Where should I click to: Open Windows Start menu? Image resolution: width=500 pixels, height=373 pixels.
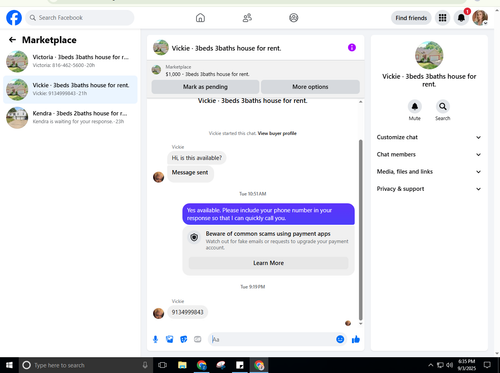point(9,365)
